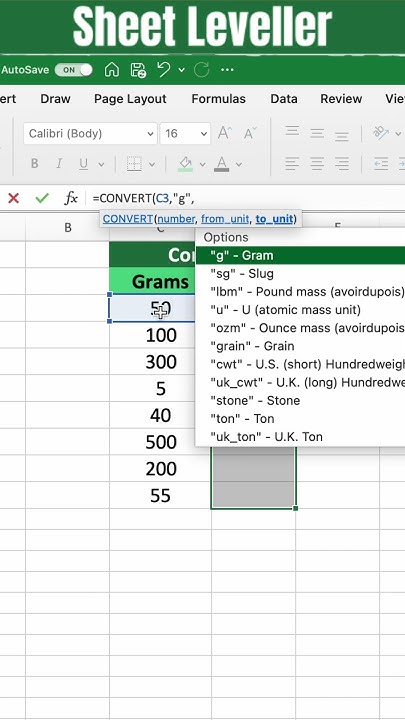Undo the last action
405x720 pixels.
click(163, 70)
